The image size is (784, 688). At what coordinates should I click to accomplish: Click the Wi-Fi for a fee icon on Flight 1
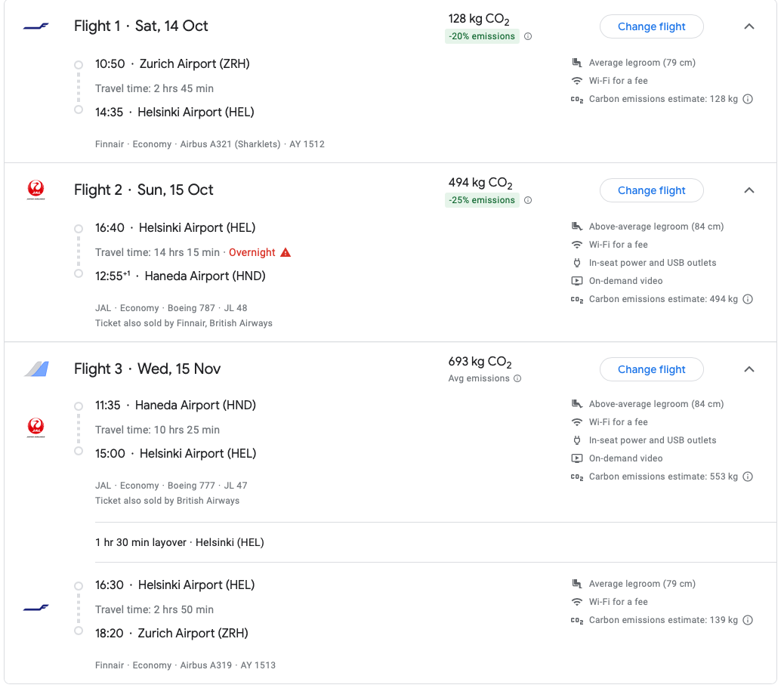(576, 81)
